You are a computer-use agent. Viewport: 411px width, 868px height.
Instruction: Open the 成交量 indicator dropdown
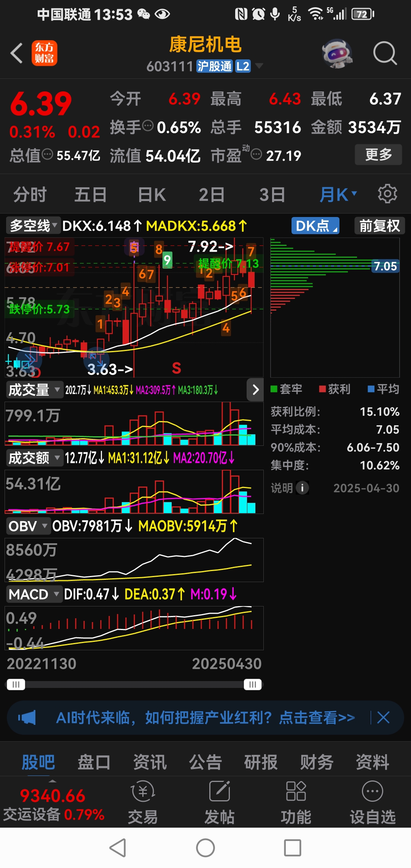coord(34,390)
